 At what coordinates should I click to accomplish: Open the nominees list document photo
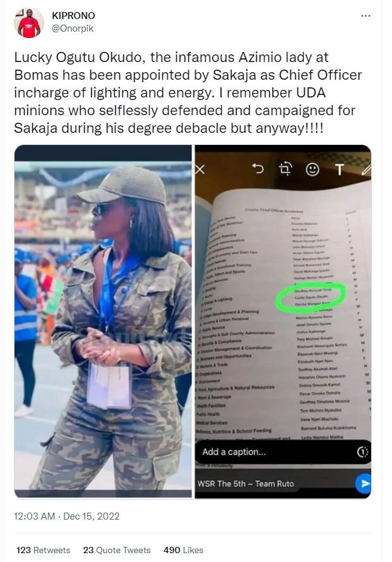[283, 321]
